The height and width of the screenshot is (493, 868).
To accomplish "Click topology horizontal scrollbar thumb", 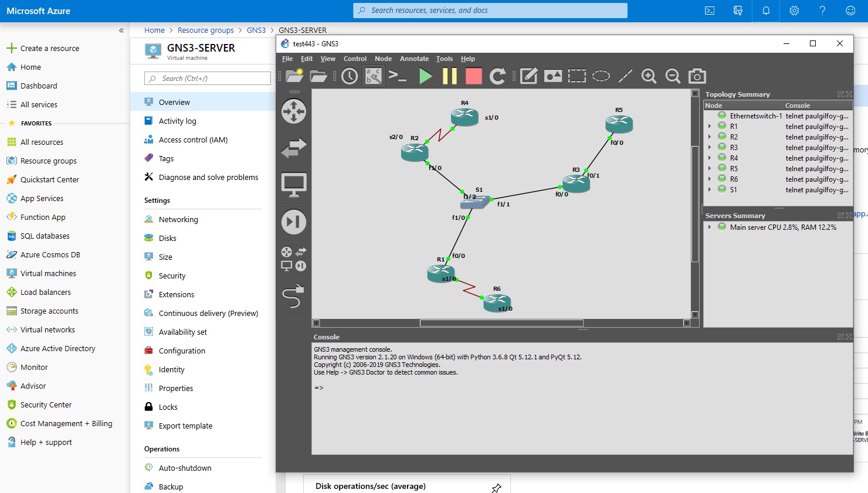I will point(501,323).
